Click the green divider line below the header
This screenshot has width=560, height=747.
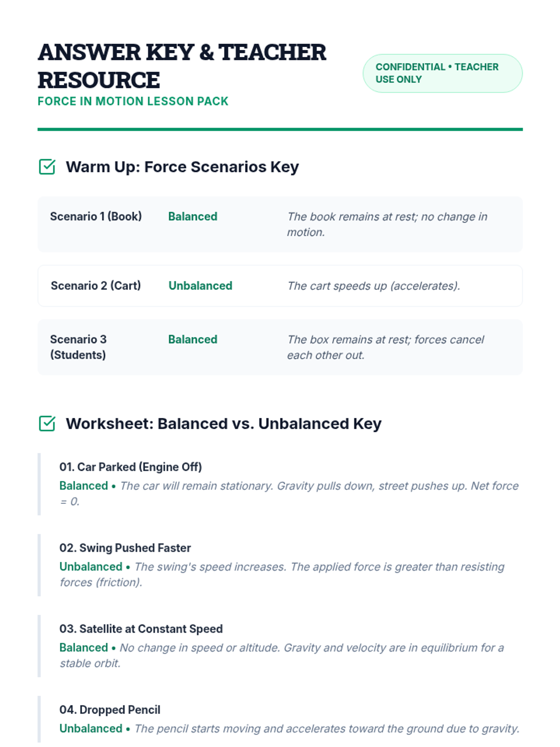pos(280,129)
